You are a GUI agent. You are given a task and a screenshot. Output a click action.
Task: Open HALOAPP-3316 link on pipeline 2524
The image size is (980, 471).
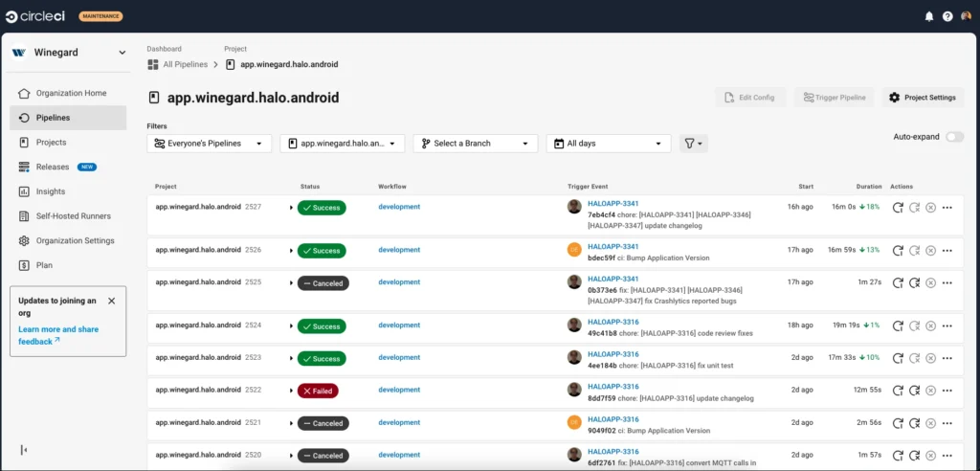pyautogui.click(x=613, y=322)
